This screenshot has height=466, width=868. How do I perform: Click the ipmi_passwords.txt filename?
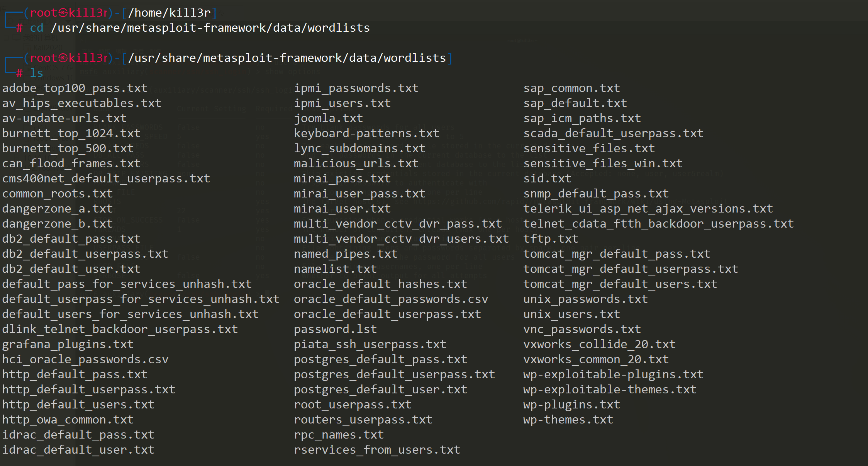[356, 88]
